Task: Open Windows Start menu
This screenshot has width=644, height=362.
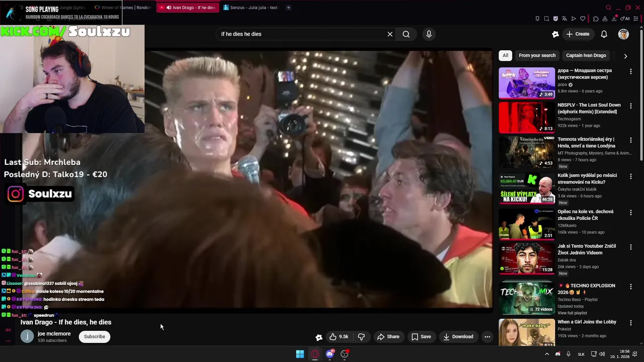Action: [x=300, y=354]
